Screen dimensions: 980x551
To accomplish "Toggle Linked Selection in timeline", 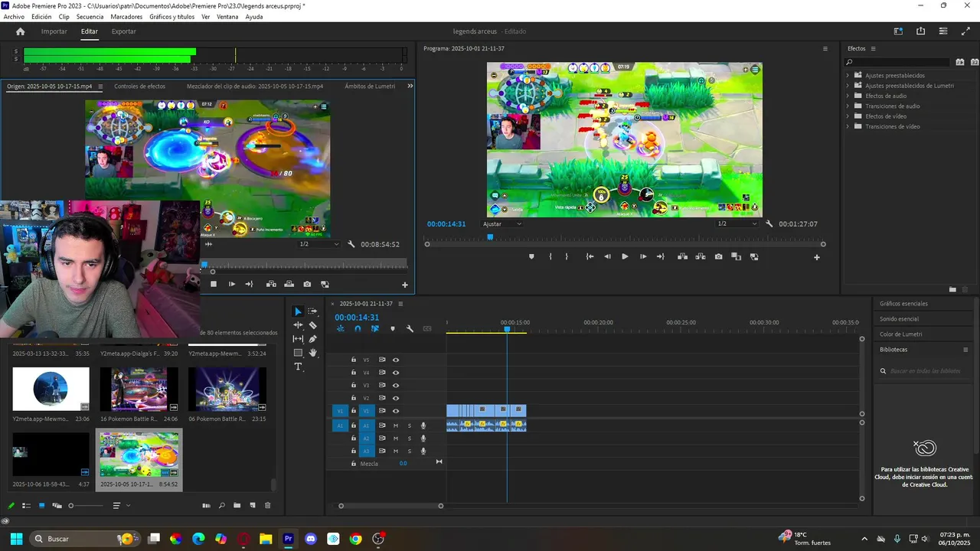I will tap(374, 329).
